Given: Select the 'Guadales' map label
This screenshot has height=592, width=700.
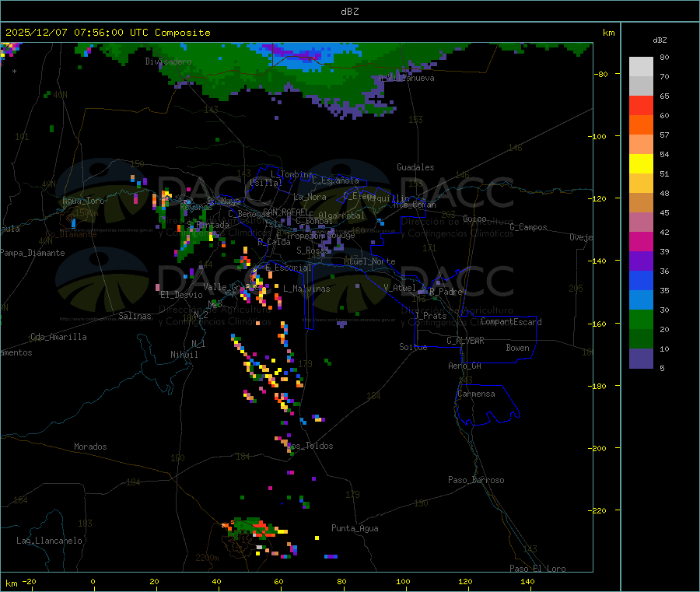Looking at the screenshot, I should [x=415, y=167].
